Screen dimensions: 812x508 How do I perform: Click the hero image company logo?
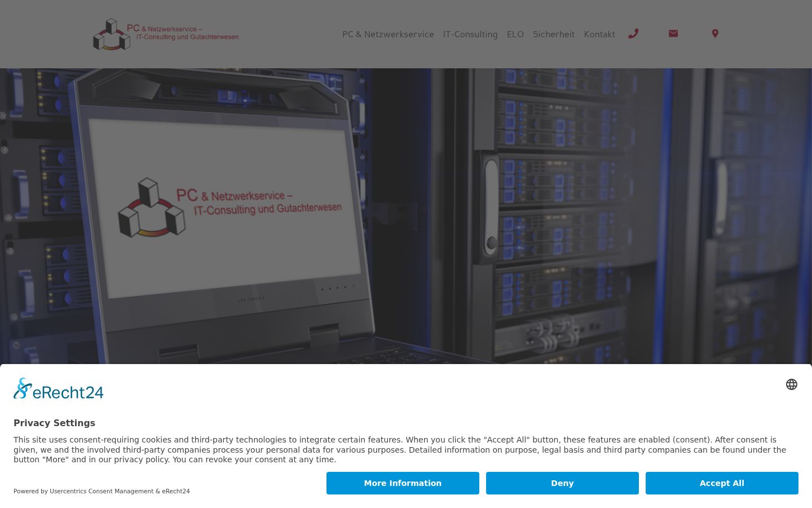230,208
